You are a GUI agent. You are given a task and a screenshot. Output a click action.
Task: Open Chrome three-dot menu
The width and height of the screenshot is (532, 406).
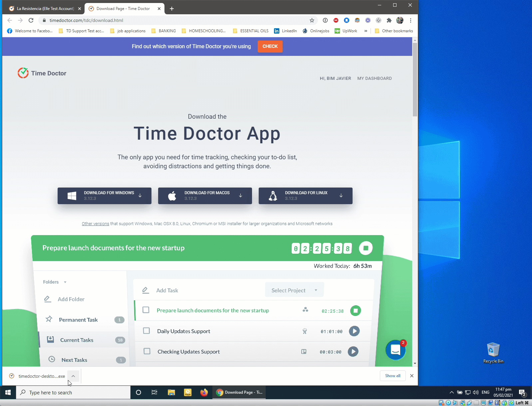point(411,20)
